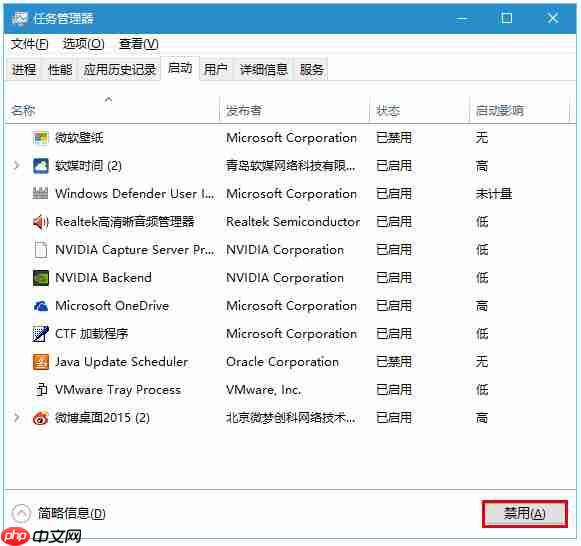Open the 文件(F) menu

click(x=29, y=44)
